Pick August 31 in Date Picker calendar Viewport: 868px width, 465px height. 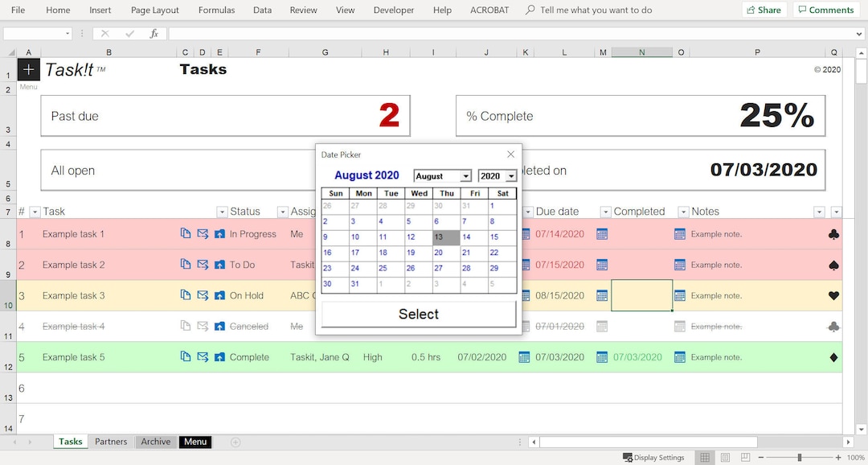tap(363, 283)
